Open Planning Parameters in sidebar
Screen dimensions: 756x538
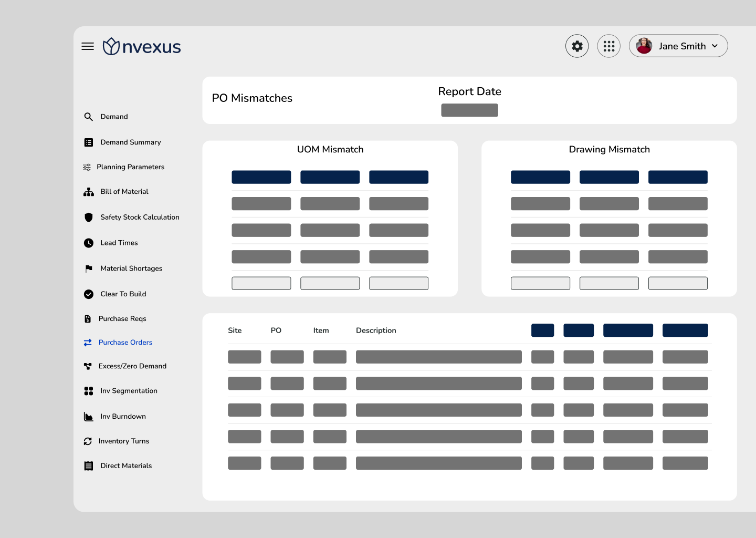[x=131, y=167]
